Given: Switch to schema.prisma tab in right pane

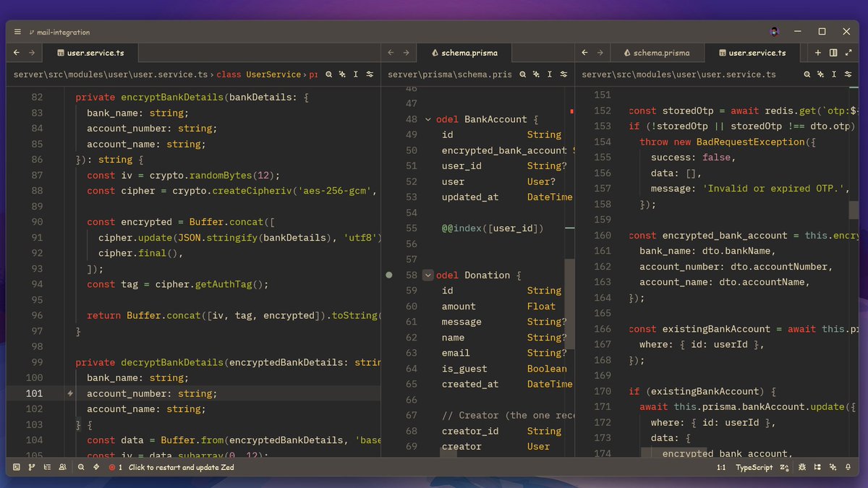Looking at the screenshot, I should tap(657, 53).
